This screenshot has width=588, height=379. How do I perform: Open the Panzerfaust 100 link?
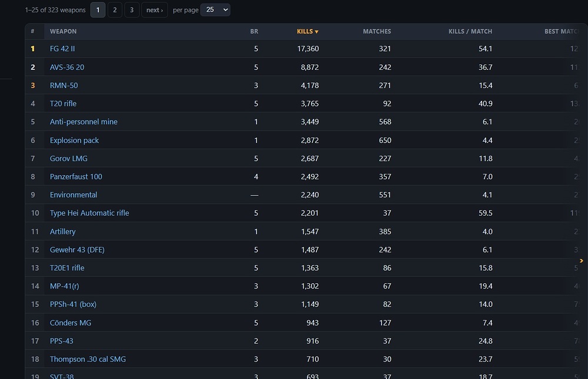[x=76, y=176]
